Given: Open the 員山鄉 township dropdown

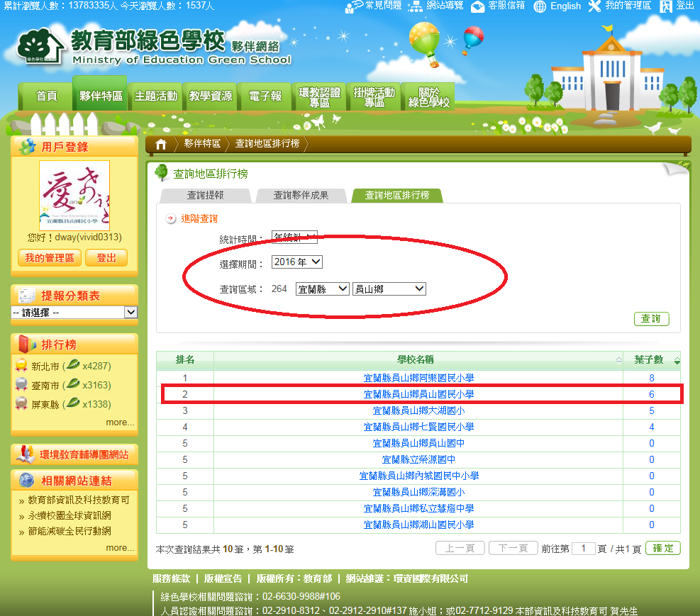Looking at the screenshot, I should point(389,289).
